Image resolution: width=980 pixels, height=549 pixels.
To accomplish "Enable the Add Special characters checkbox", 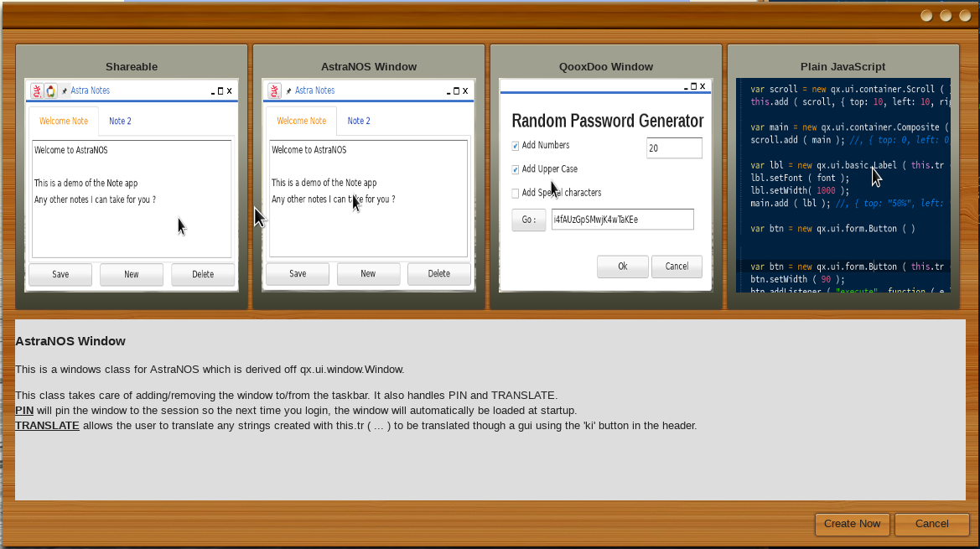I will (515, 193).
